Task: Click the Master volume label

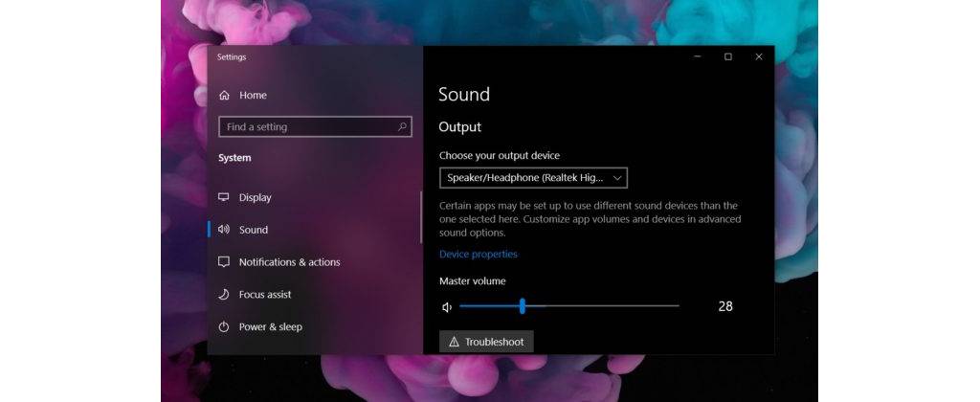Action: (473, 281)
